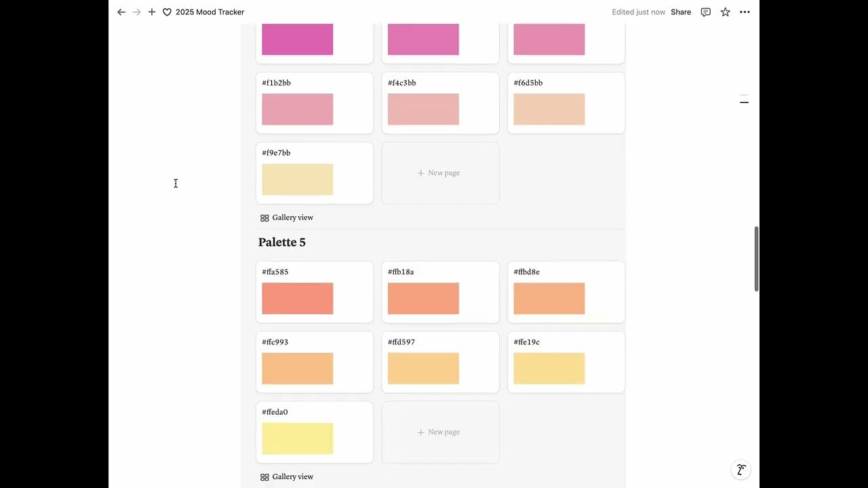Open the three-dot more options menu

point(745,12)
